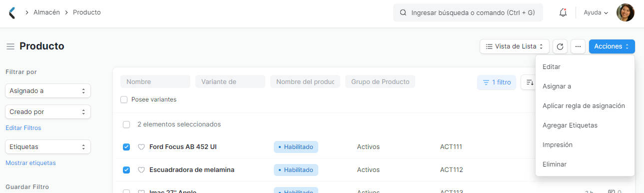This screenshot has width=644, height=193.
Task: Click the Variante de filter field
Action: click(x=230, y=81)
